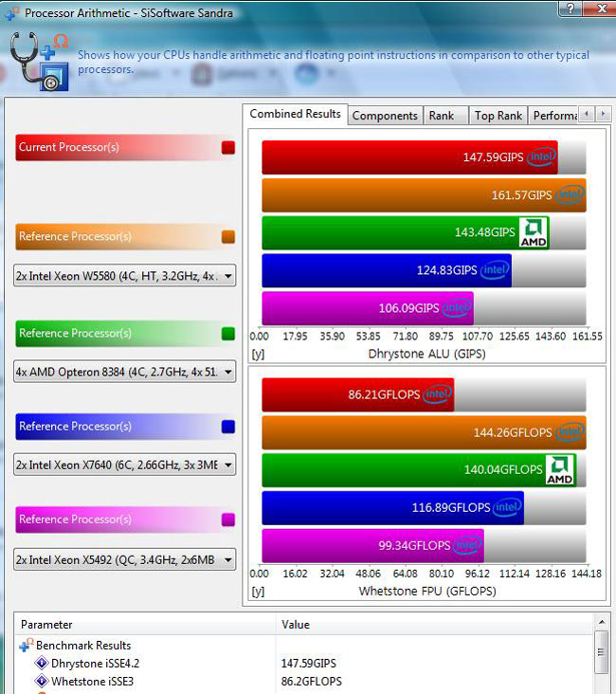Click the [y] label under Whetstone chart
This screenshot has width=616, height=694.
(x=258, y=592)
